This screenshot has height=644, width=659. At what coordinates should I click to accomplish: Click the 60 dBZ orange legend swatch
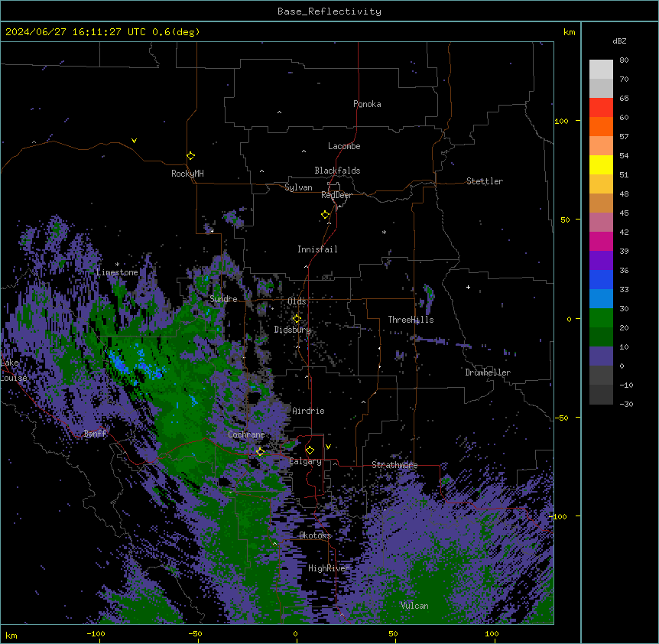coord(601,126)
